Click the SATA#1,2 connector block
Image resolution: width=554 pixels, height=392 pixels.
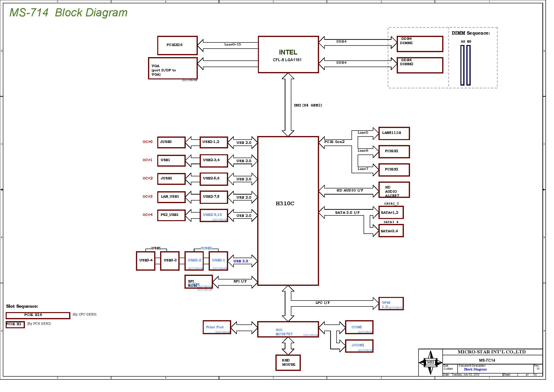coord(391,212)
